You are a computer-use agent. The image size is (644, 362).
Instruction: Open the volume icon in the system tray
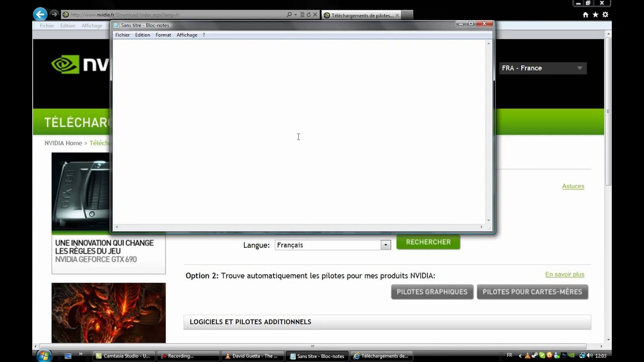point(589,355)
